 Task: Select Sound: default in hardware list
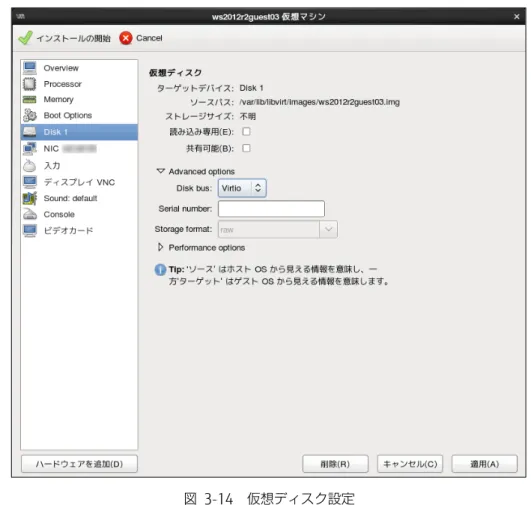pos(79,198)
